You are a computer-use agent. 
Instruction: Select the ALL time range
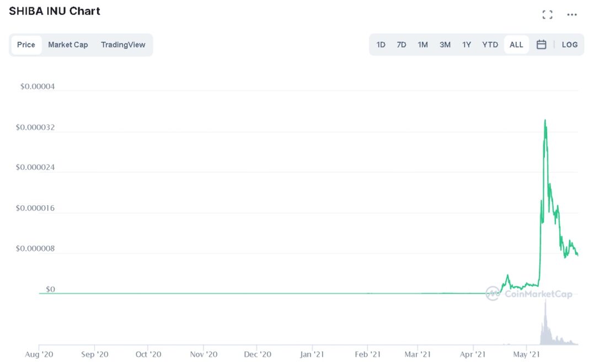pos(516,45)
